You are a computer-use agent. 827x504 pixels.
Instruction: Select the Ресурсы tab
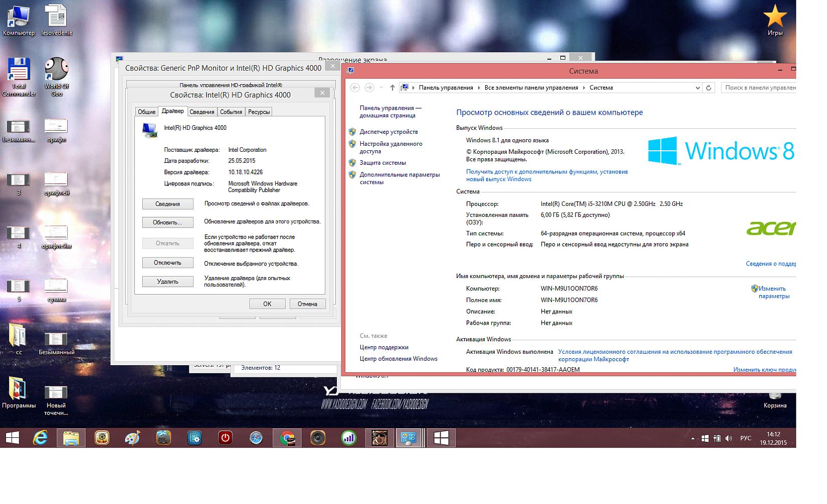[x=259, y=112]
